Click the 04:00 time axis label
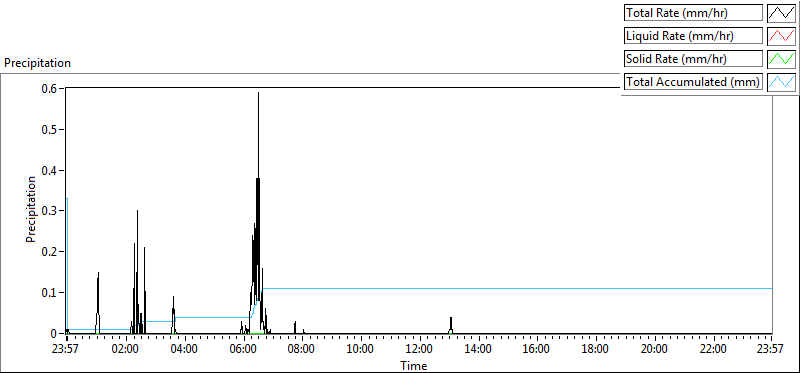The width and height of the screenshot is (800, 373). tap(184, 350)
